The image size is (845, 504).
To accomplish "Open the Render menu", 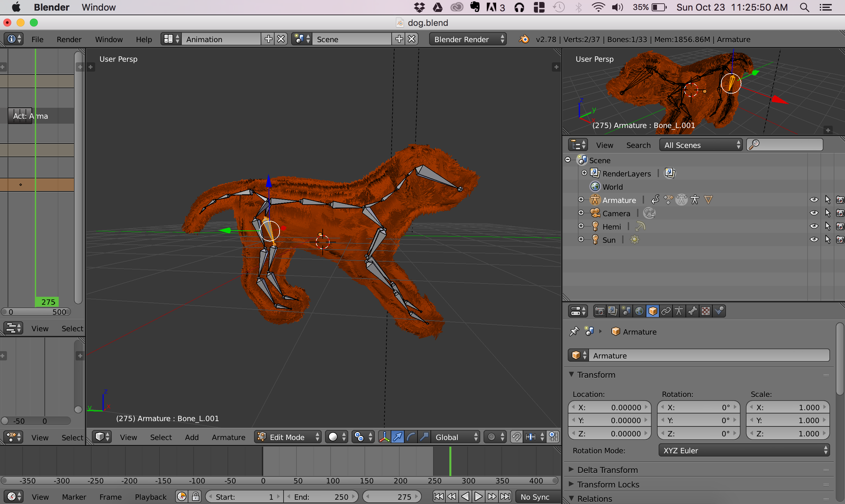I will (69, 39).
